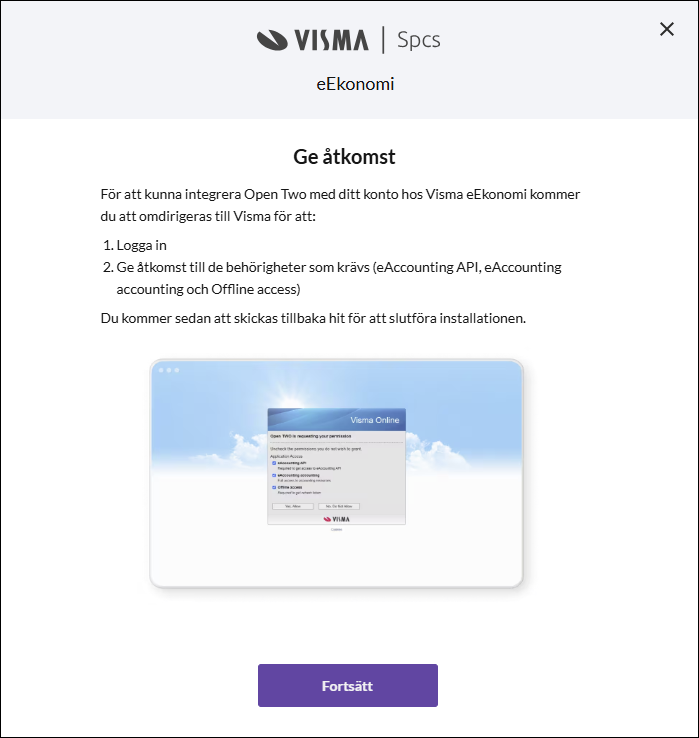The width and height of the screenshot is (699, 738).
Task: Click red Visma logo in preview footer
Action: pyautogui.click(x=337, y=519)
